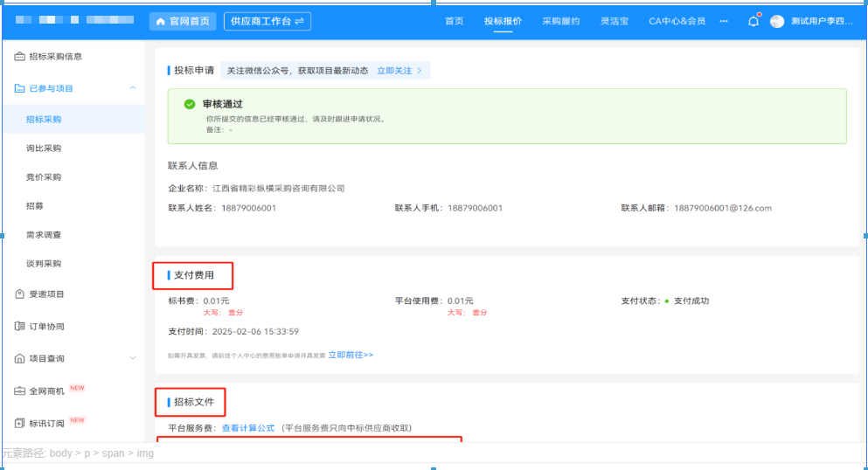Click the 标讯订阅 sidebar icon

pyautogui.click(x=19, y=423)
